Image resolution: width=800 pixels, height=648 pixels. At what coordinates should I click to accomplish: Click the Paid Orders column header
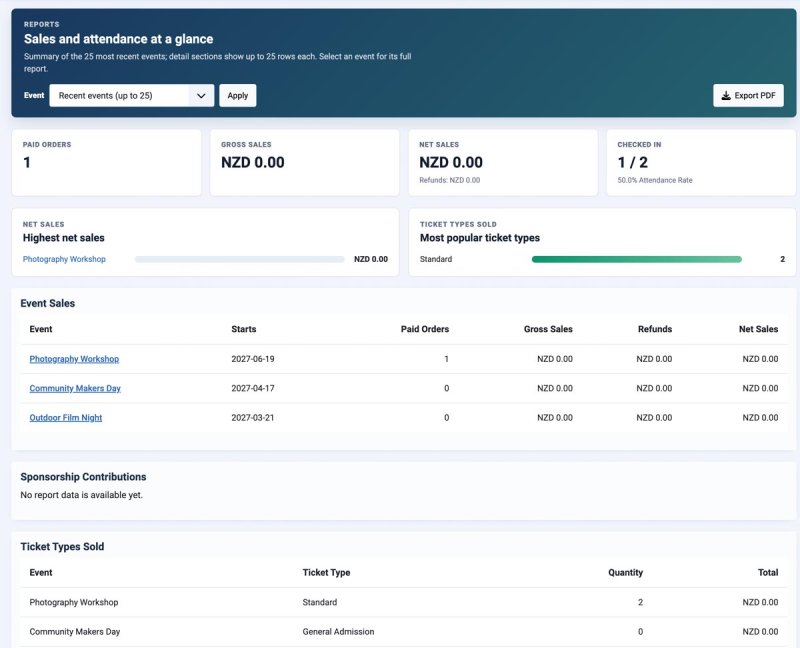pyautogui.click(x=424, y=329)
